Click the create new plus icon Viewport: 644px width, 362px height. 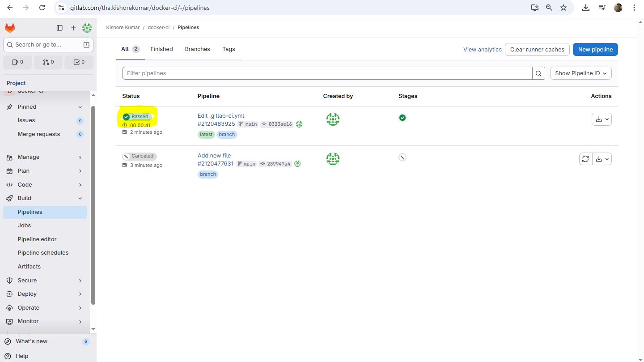click(73, 28)
